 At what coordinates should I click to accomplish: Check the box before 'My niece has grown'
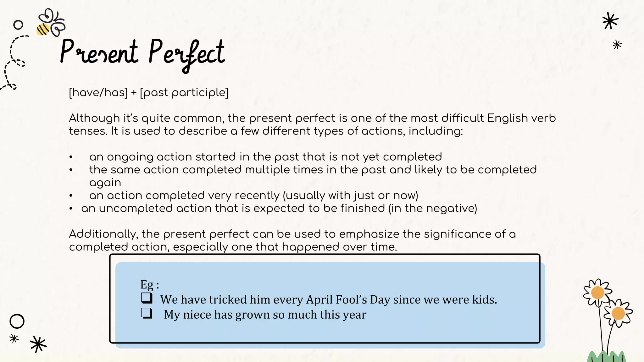click(147, 313)
